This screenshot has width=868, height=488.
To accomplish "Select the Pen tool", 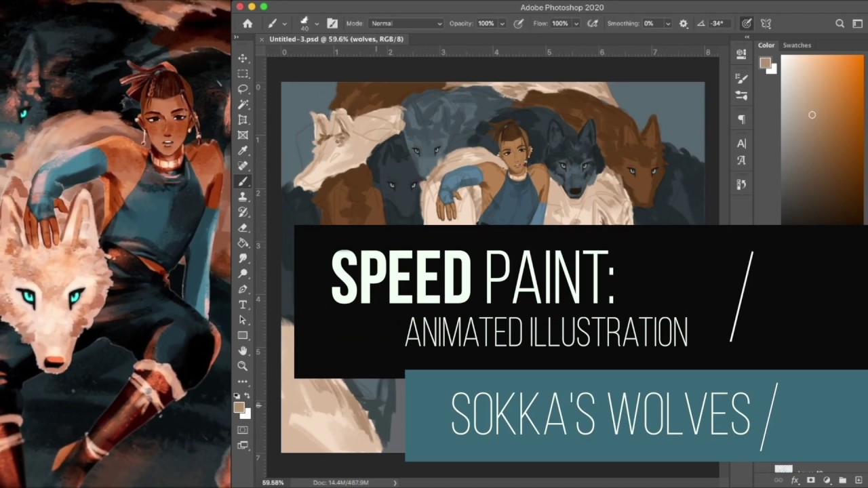I will pos(243,289).
